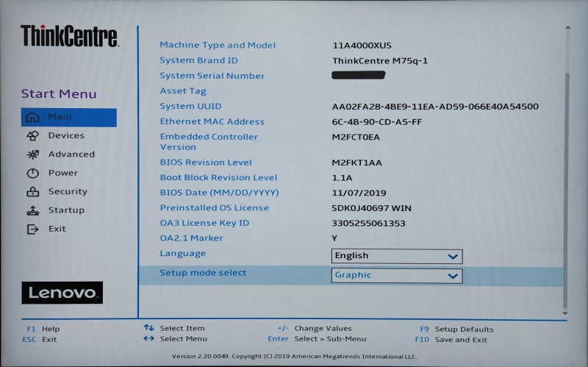Screen dimensions: 588x367
Task: Open the Startup menu
Action: click(66, 210)
